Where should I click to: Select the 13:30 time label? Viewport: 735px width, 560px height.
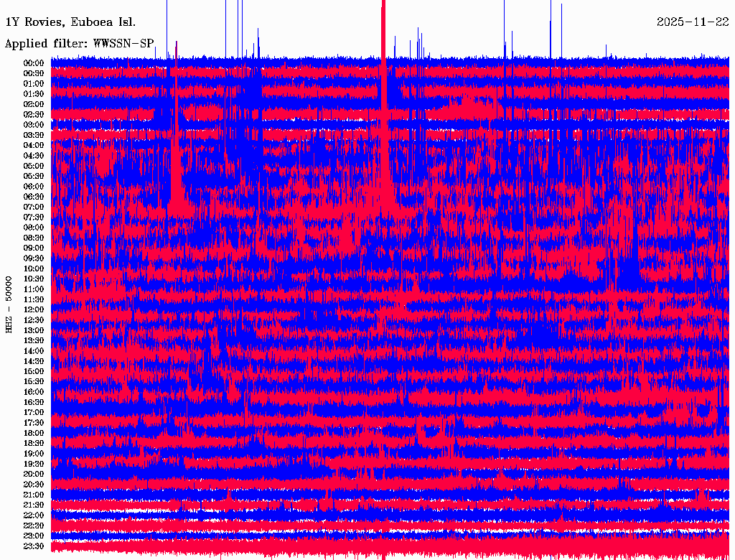[x=34, y=340]
